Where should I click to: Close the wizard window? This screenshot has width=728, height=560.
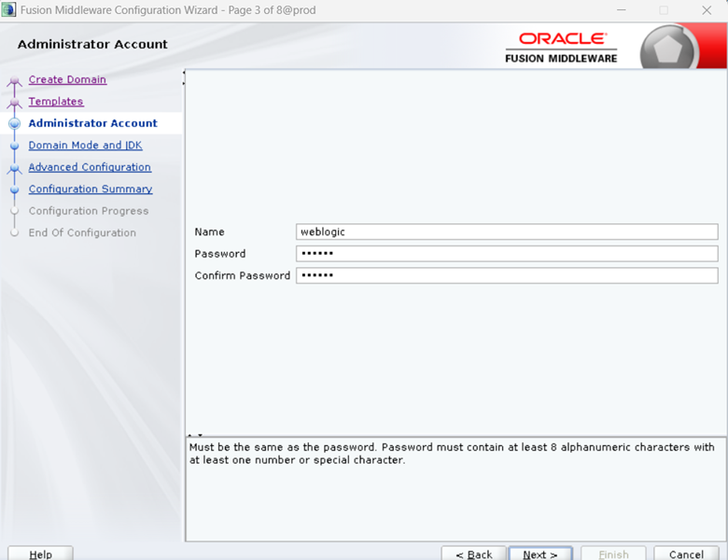[x=707, y=9]
